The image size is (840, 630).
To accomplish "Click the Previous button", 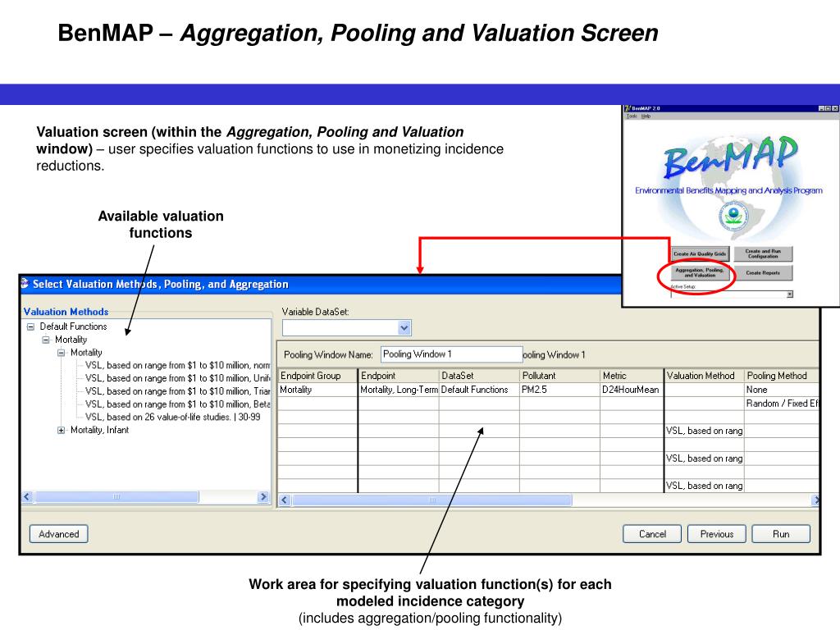I will [717, 534].
